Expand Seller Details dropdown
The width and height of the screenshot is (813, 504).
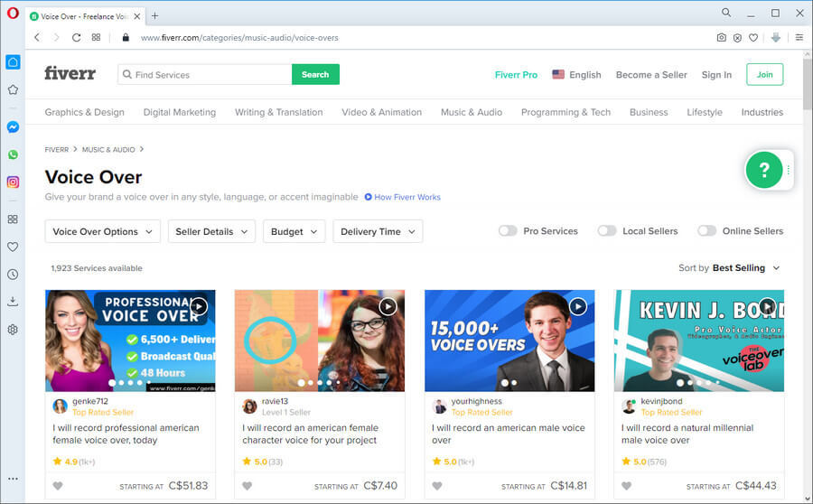pos(211,231)
